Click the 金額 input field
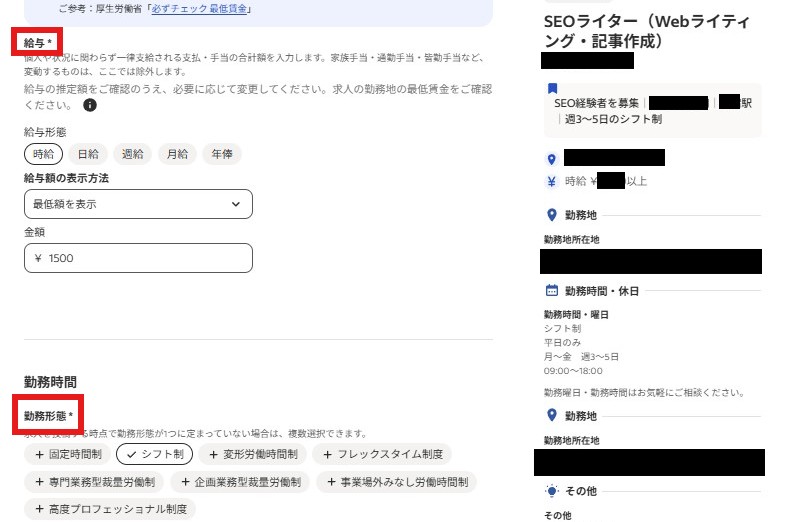800x522 pixels. (x=138, y=258)
